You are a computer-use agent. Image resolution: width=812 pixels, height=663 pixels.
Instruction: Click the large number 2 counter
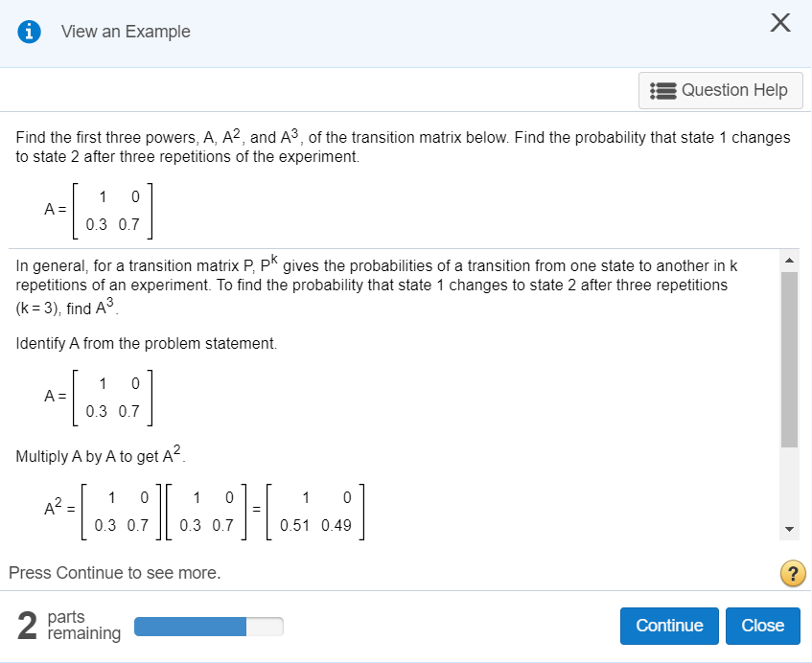click(x=26, y=625)
